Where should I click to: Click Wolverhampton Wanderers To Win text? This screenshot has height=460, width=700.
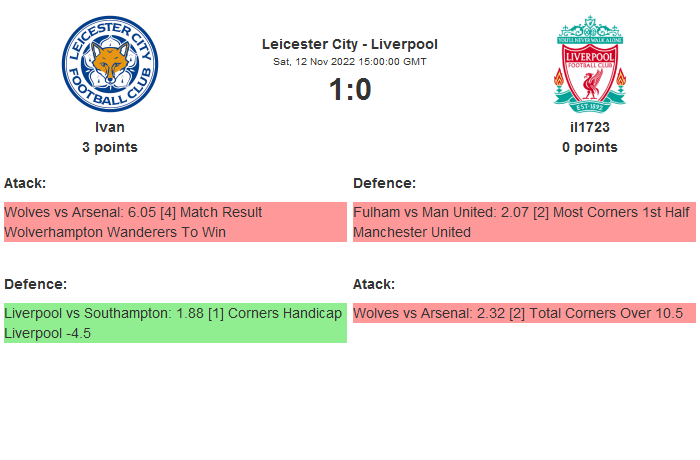(115, 232)
